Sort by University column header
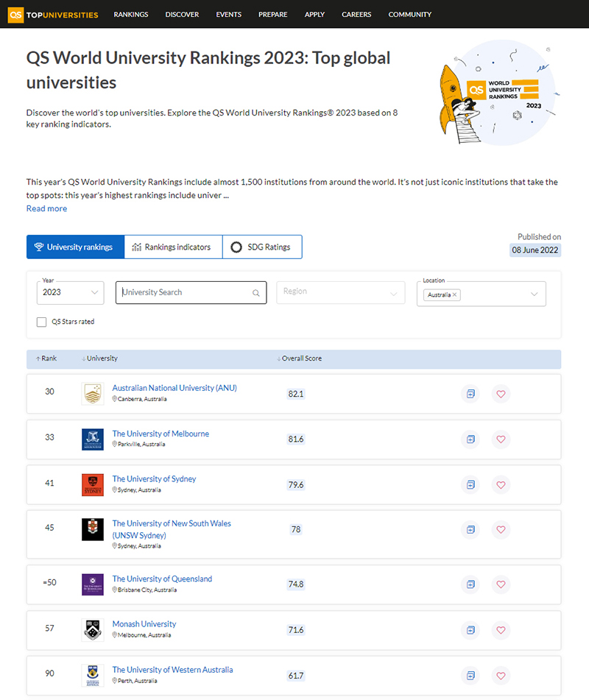The image size is (589, 700). tap(99, 358)
